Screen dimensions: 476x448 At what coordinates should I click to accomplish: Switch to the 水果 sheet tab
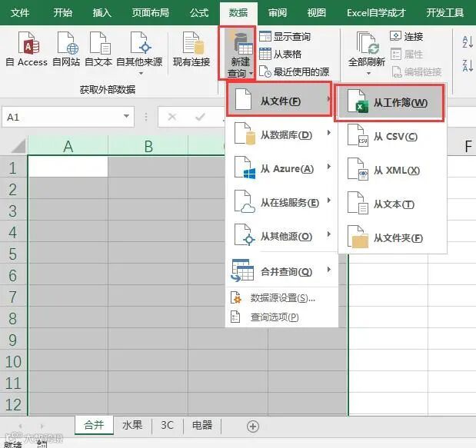point(132,425)
